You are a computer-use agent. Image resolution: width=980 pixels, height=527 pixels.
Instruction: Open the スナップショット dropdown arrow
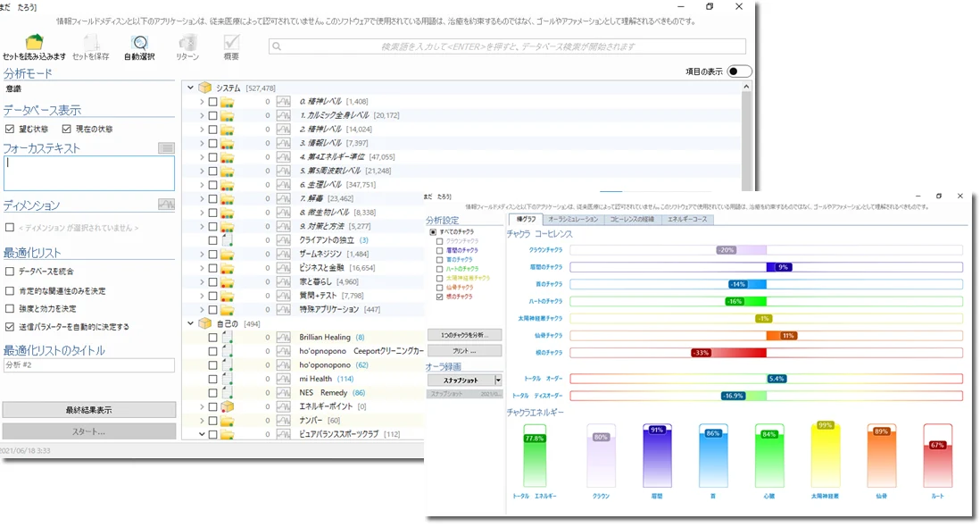498,381
